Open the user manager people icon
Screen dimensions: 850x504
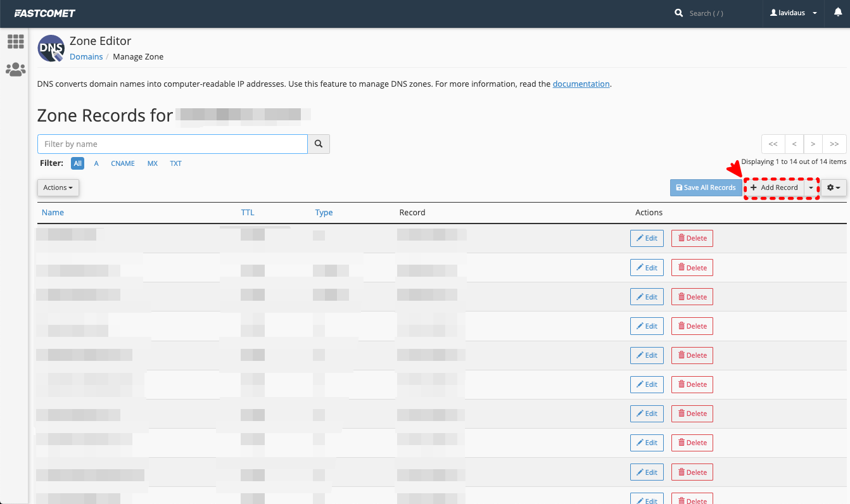pyautogui.click(x=15, y=70)
